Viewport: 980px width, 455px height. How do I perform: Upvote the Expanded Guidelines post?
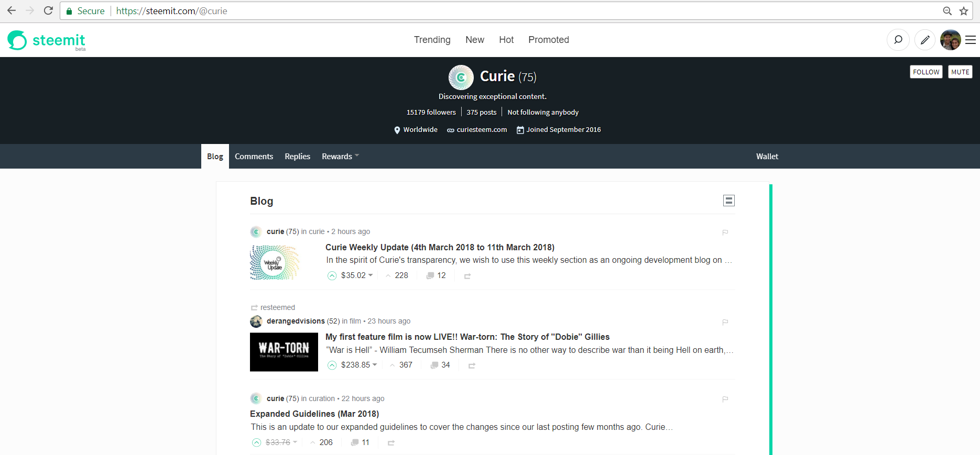tap(256, 442)
